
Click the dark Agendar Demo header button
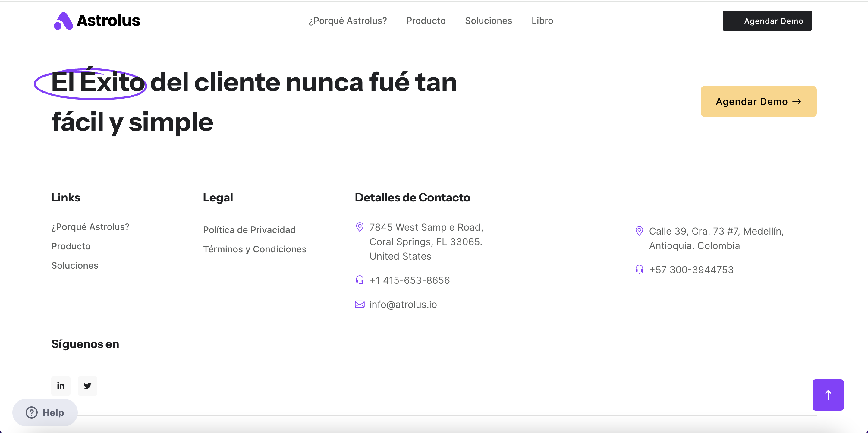point(767,21)
